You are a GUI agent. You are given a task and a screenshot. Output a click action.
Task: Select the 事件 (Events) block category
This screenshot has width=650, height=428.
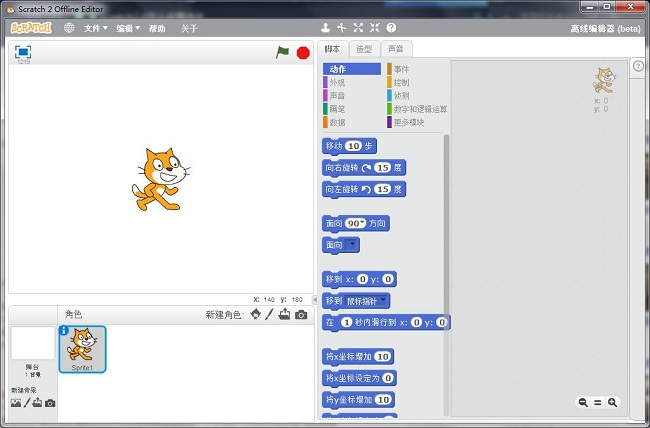pyautogui.click(x=401, y=69)
